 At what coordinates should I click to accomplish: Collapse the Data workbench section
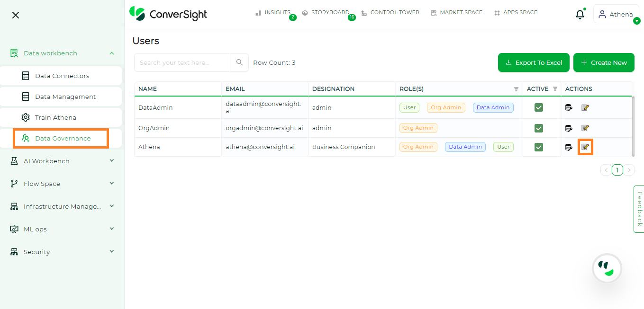pos(112,53)
